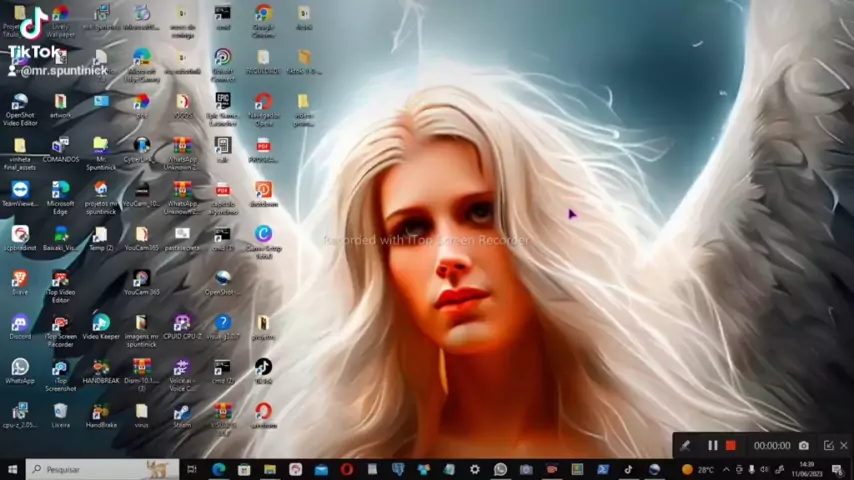Screen dimensions: 854x480
Task: Open the Video Keeper desktop shortcut
Action: pyautogui.click(x=101, y=327)
